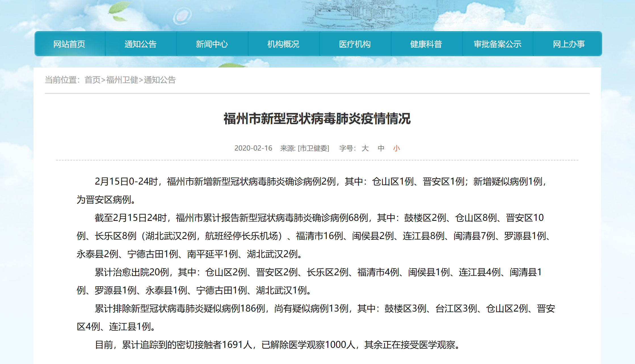This screenshot has width=635, height=364.
Task: Click the article title 福州市新型冠状病毒肺炎疫情情况
Action: point(317,118)
